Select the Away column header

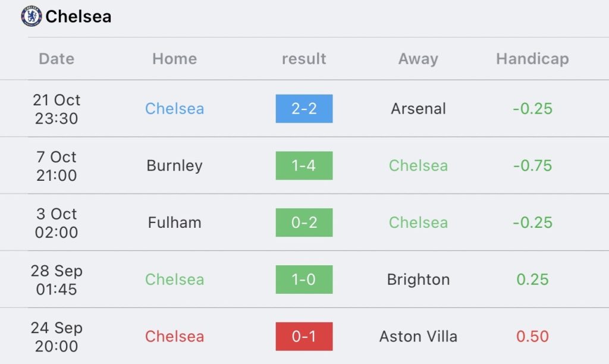[x=418, y=59]
